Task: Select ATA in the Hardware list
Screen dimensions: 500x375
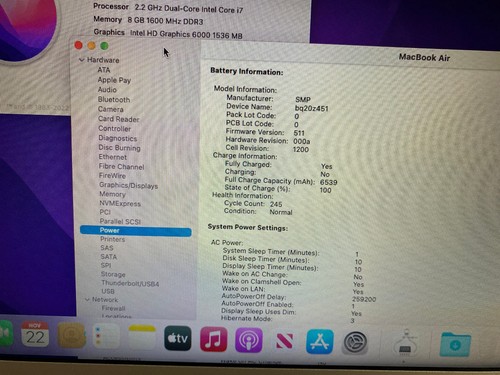Action: (x=104, y=70)
